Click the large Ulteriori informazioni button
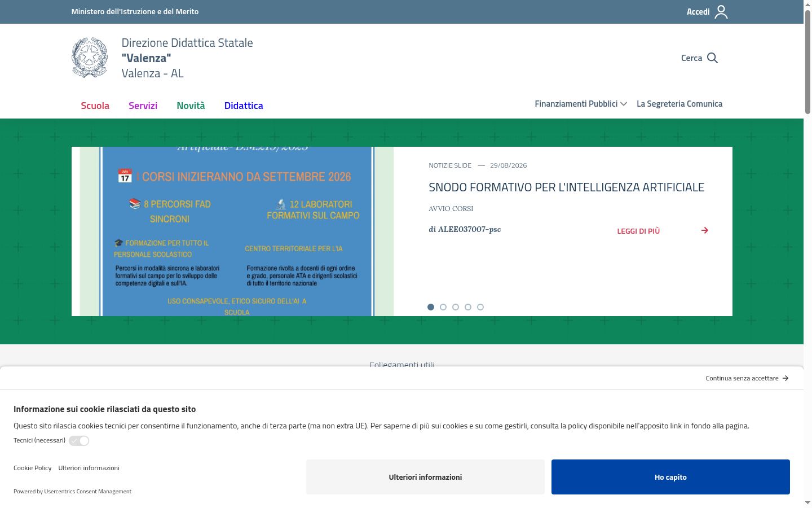 point(425,477)
